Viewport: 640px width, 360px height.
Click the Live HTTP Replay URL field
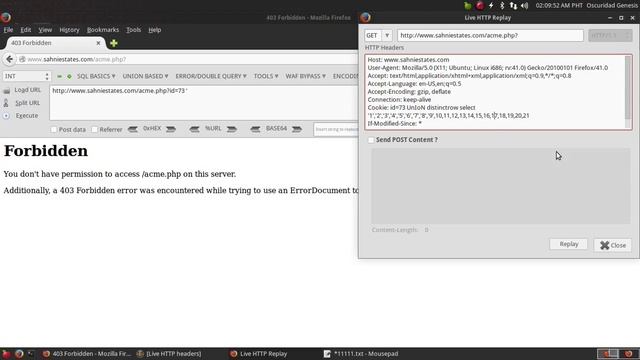[x=490, y=36]
